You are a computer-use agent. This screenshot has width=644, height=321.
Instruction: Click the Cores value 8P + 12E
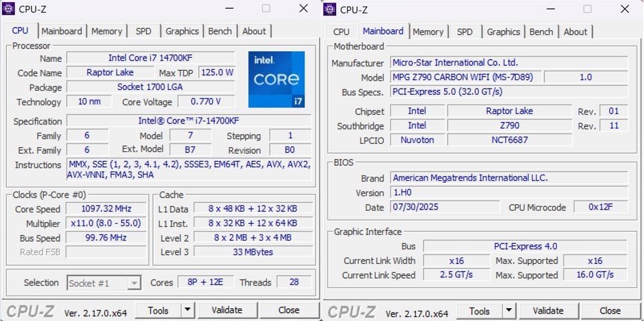pyautogui.click(x=205, y=282)
